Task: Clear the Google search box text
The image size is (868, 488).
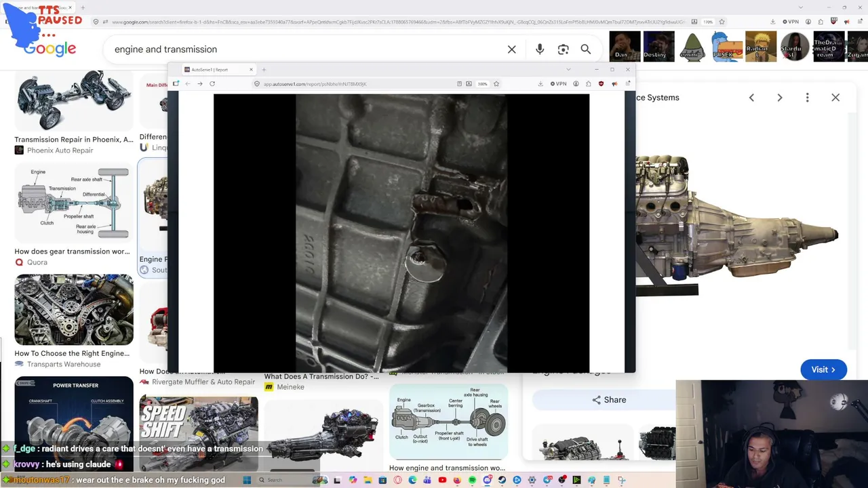Action: click(x=512, y=49)
